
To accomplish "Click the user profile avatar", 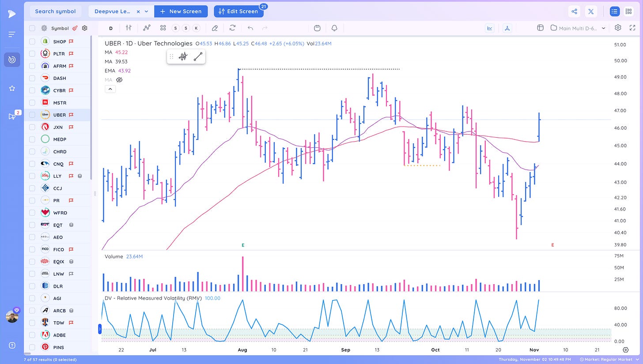I will click(x=12, y=316).
